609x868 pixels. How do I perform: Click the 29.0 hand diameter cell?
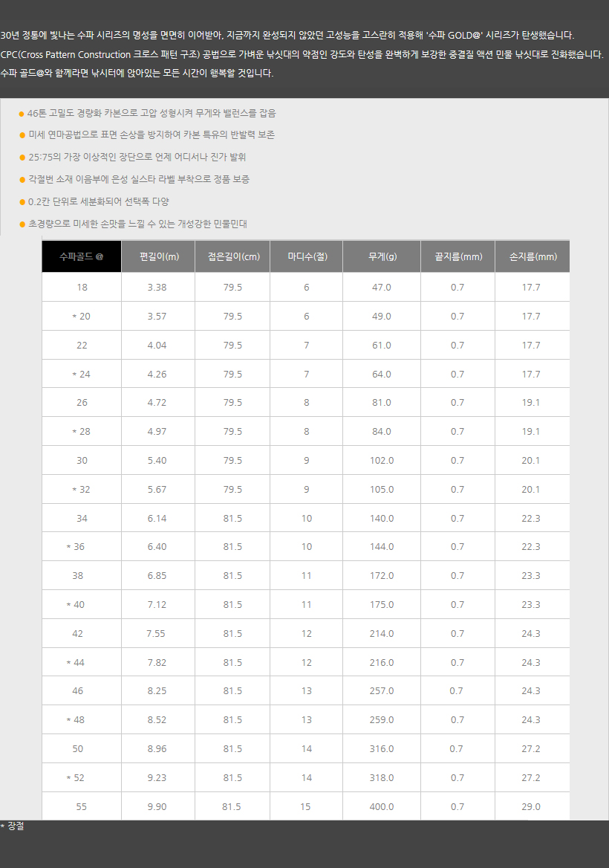pyautogui.click(x=531, y=806)
